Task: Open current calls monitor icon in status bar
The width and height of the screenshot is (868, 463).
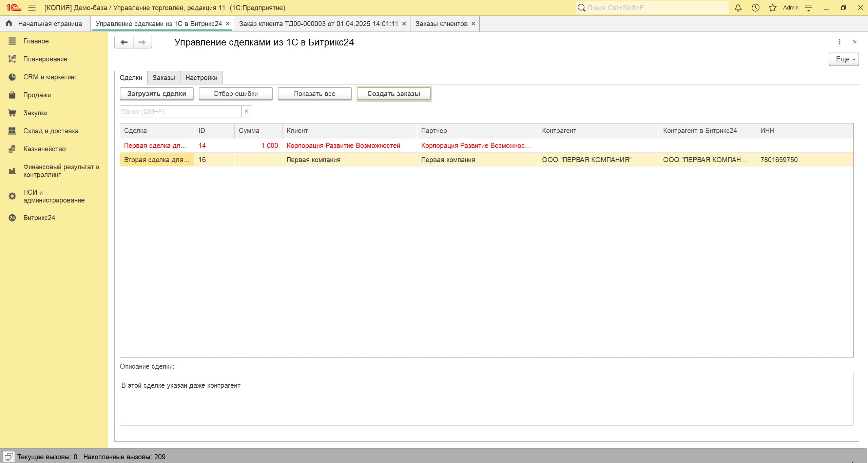Action: (x=9, y=457)
